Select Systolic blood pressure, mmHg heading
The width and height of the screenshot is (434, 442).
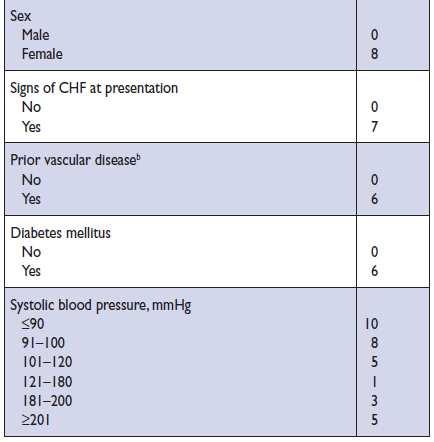[x=101, y=305]
